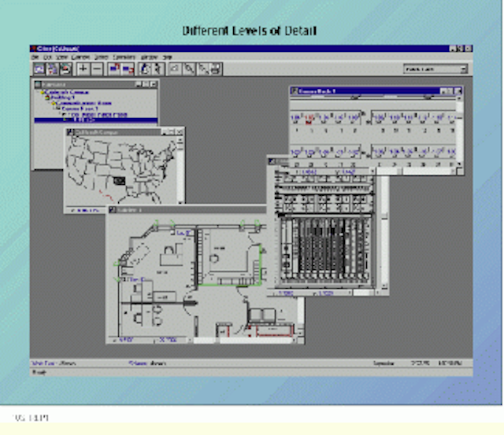This screenshot has height=435, width=504.
Task: Click the red-highlighted port in the patch panel window
Action: pos(309,119)
